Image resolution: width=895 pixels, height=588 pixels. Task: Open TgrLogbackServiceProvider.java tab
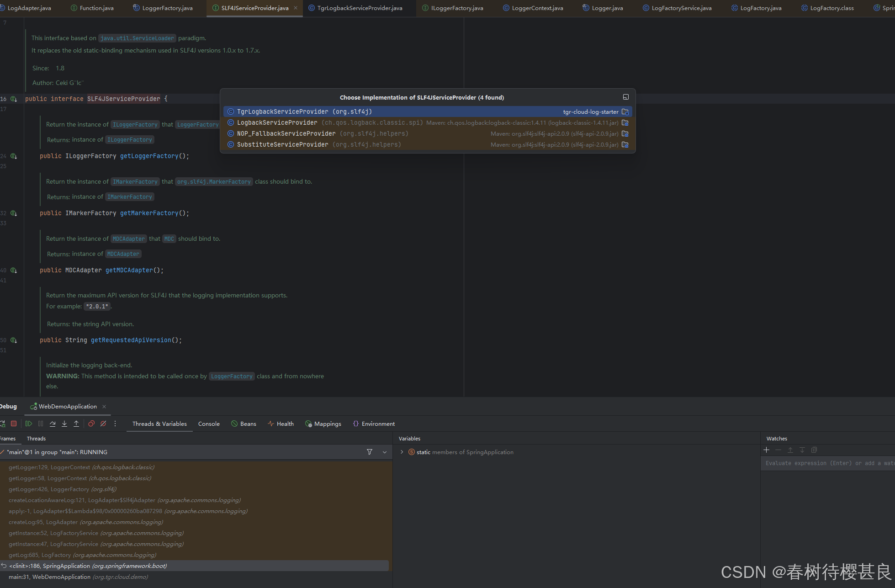[x=355, y=8]
